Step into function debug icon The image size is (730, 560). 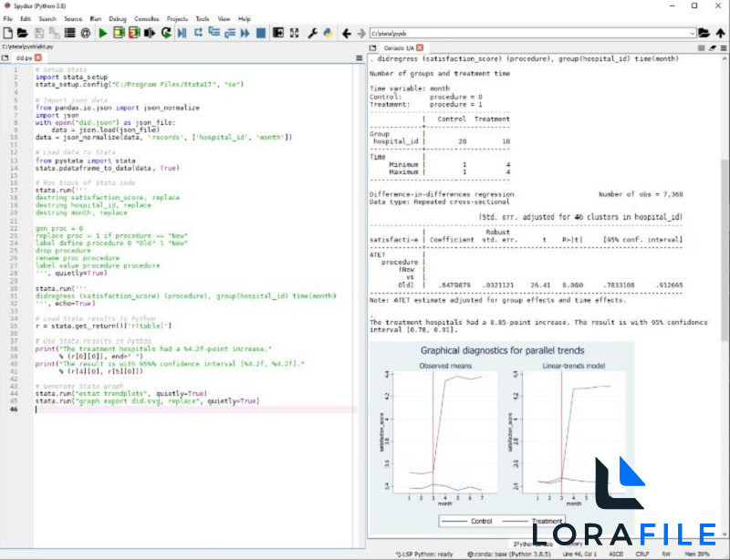pyautogui.click(x=214, y=32)
